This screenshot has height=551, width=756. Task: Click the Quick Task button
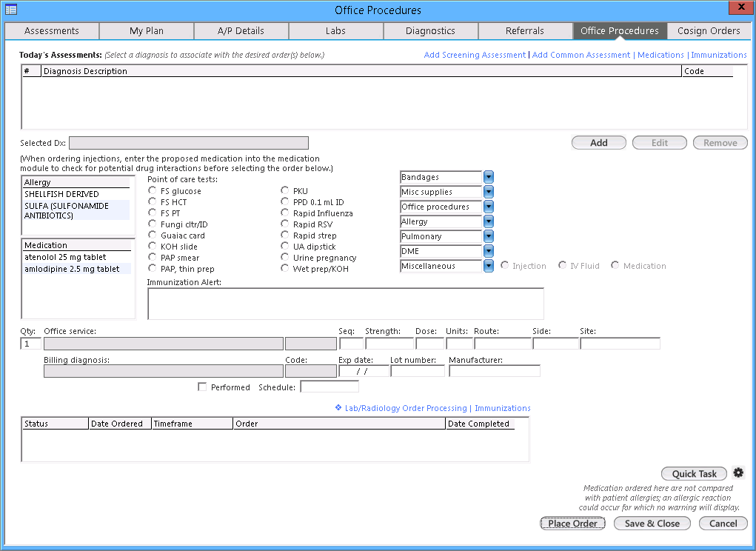coord(695,474)
